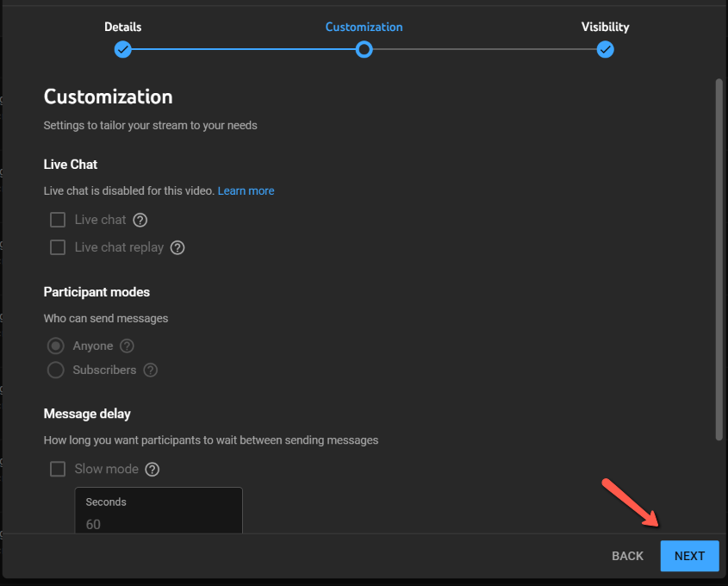
Task: Open the Learn more link
Action: click(x=246, y=190)
